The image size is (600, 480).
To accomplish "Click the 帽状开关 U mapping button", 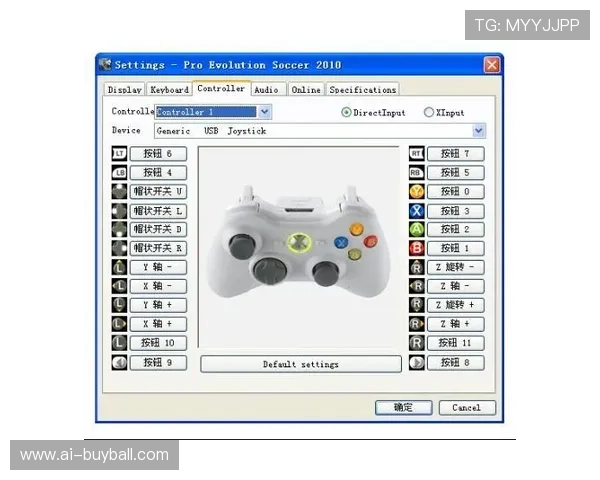I will click(158, 191).
